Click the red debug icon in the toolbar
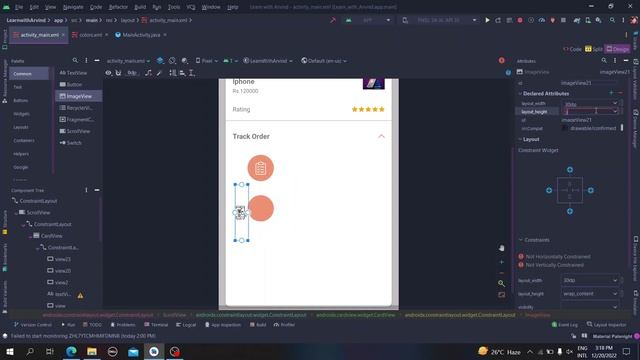Image resolution: width=640 pixels, height=360 pixels. tap(520, 20)
